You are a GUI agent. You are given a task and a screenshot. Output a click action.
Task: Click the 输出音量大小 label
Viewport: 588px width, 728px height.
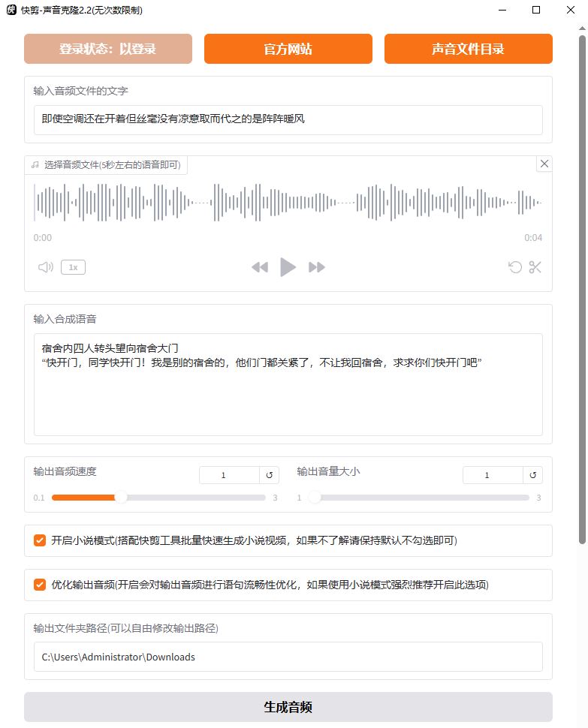(x=328, y=471)
